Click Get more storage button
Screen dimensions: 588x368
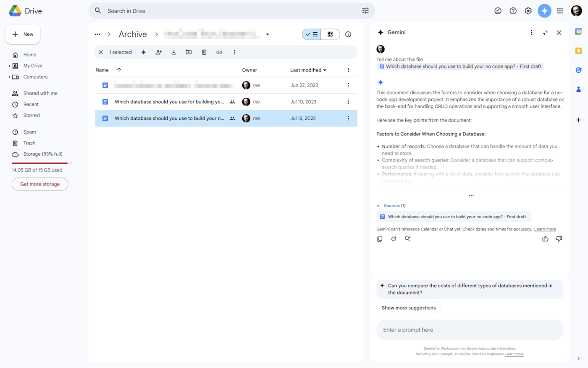(x=40, y=184)
